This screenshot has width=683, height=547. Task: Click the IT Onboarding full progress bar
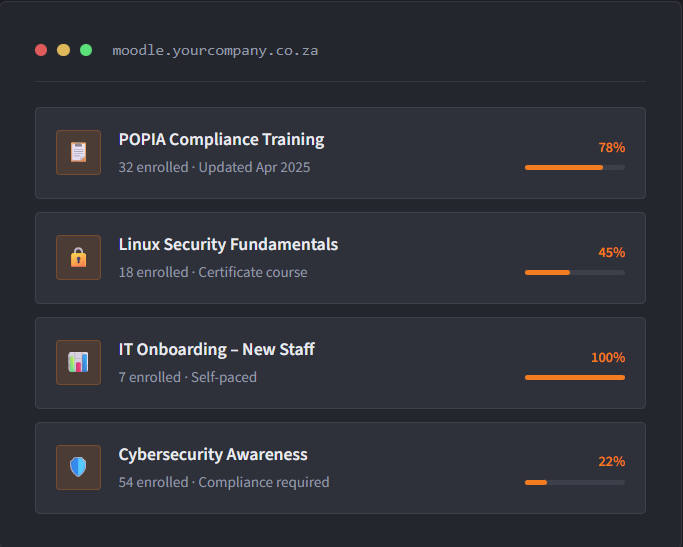(x=574, y=377)
